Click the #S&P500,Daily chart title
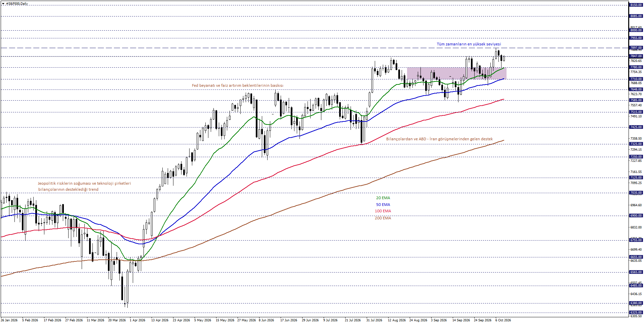The height and width of the screenshot is (324, 644). tap(17, 4)
